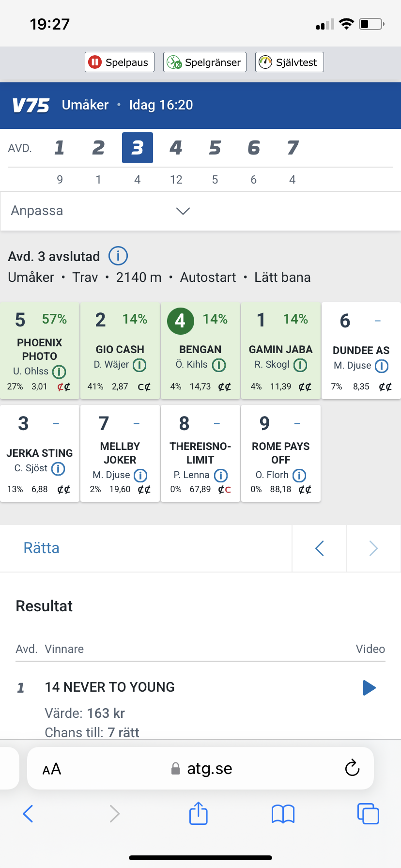This screenshot has width=401, height=868.
Task: Open Safari text size AA menu
Action: (x=52, y=769)
